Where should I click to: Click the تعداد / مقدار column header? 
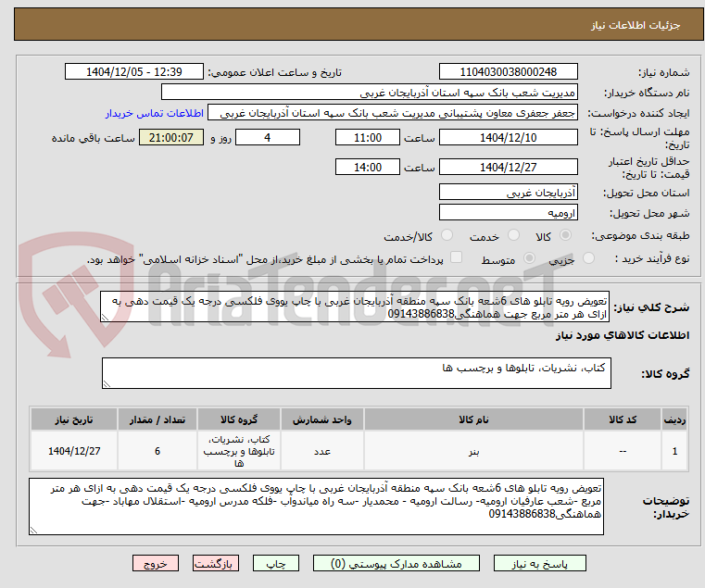157,419
